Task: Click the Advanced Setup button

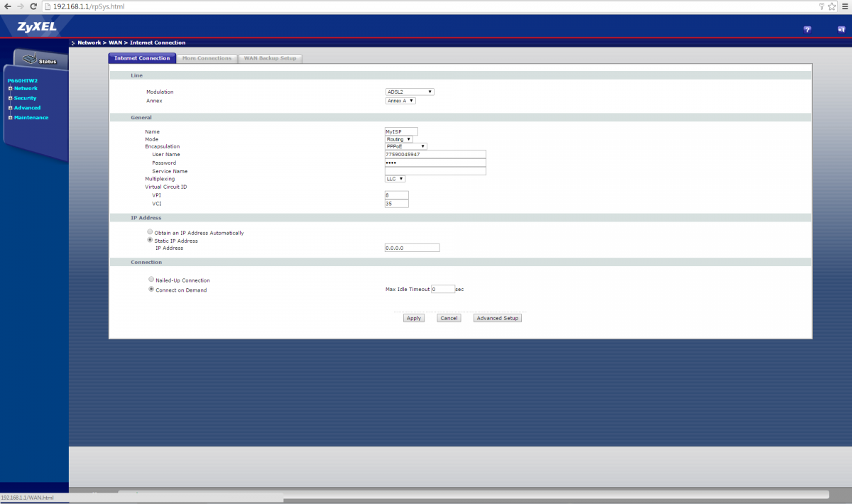Action: pyautogui.click(x=498, y=318)
